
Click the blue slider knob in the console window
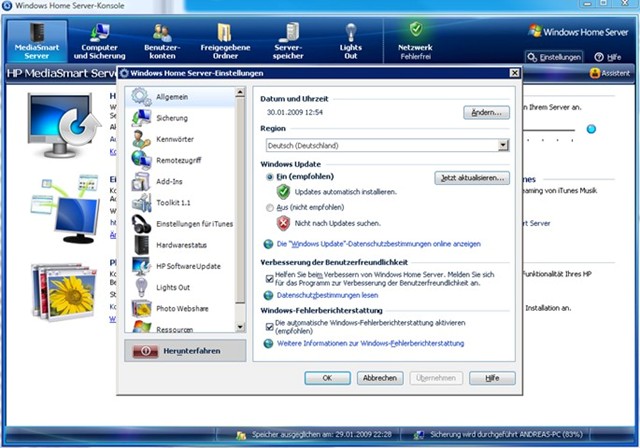tap(591, 129)
